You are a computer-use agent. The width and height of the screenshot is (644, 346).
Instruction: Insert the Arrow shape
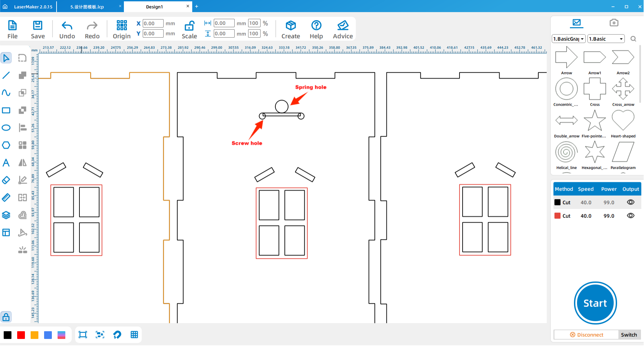tap(567, 60)
